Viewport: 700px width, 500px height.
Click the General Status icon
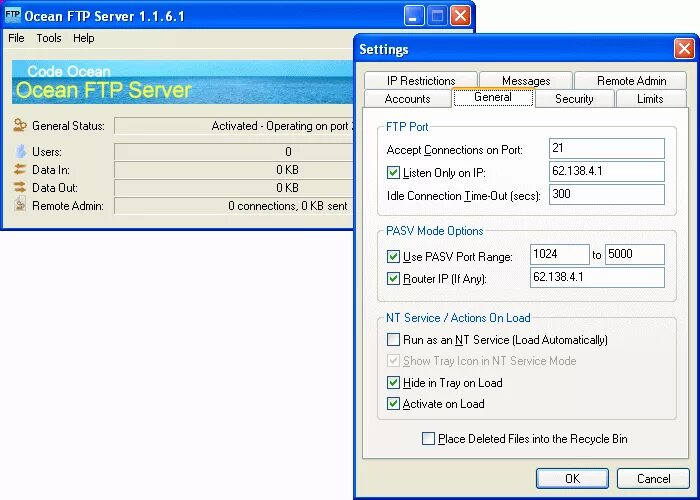click(x=20, y=125)
